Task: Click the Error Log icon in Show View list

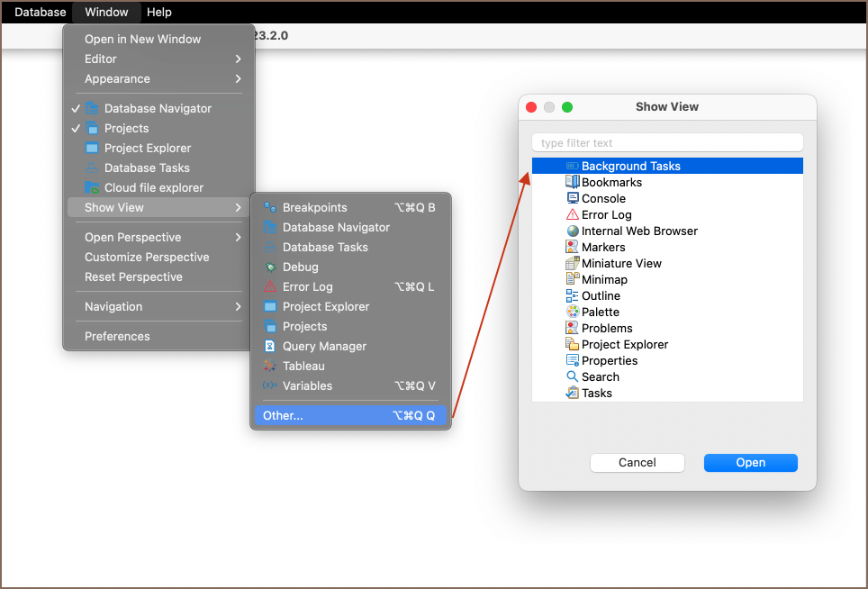Action: tap(572, 215)
